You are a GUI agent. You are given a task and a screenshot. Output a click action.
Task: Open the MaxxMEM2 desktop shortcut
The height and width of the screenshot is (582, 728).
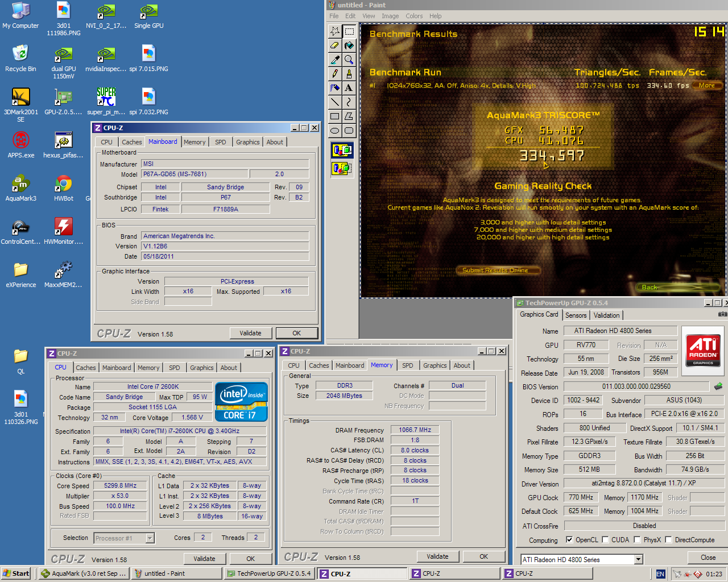64,275
